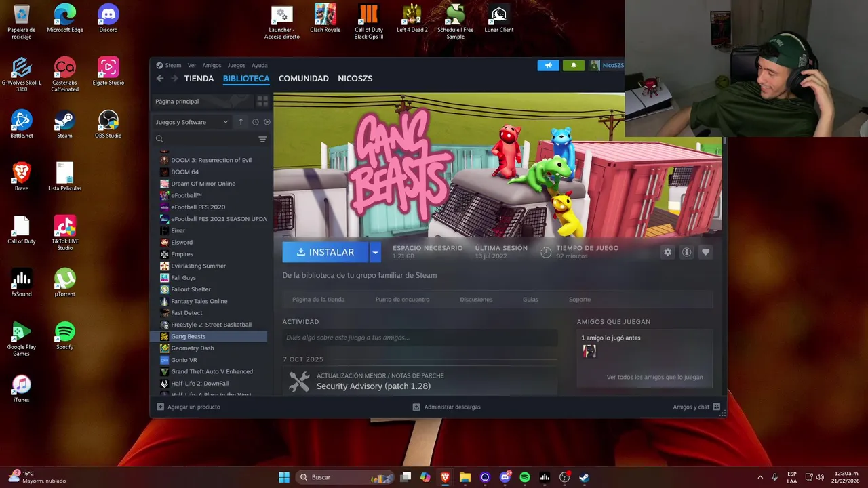Show hidden system tray icons
This screenshot has height=488, width=868.
point(760,477)
